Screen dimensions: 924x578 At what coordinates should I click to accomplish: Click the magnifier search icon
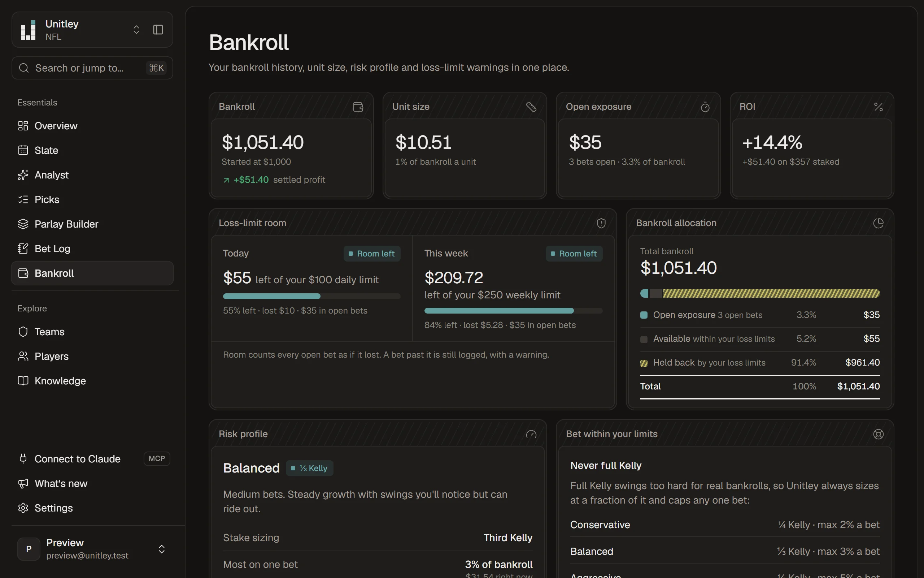pos(24,68)
